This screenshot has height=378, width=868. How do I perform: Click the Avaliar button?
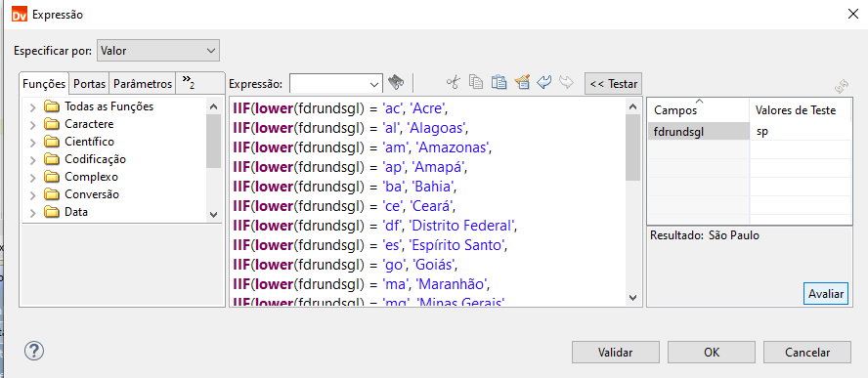(x=825, y=294)
